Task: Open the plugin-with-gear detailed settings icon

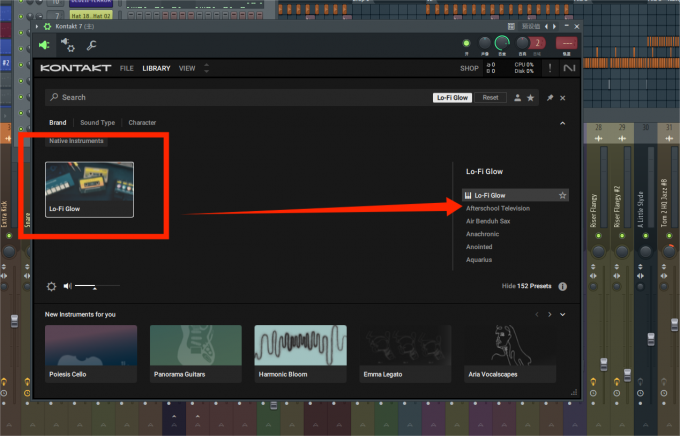Action: 68,45
